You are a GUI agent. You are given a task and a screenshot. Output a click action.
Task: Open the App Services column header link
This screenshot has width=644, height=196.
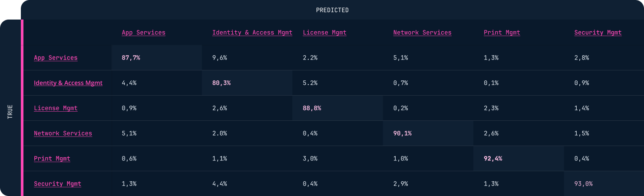pyautogui.click(x=143, y=33)
